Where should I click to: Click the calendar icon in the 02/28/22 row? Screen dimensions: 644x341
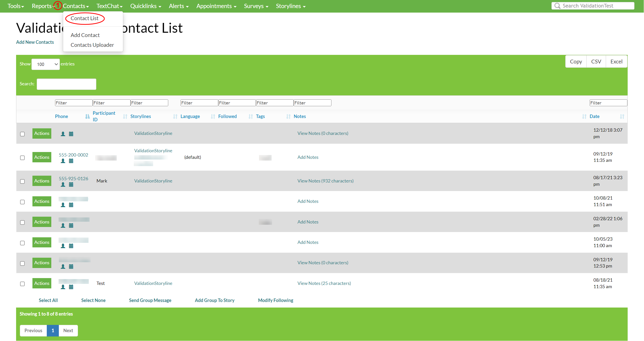(x=71, y=225)
